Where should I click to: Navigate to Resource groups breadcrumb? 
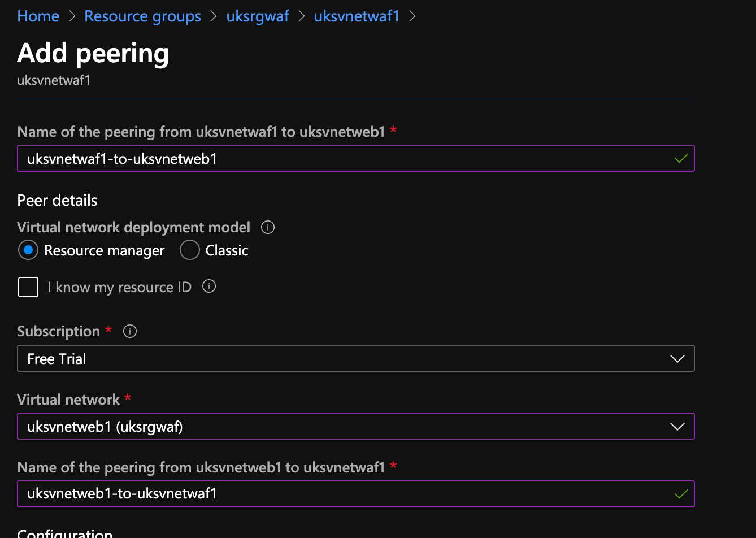tap(142, 16)
